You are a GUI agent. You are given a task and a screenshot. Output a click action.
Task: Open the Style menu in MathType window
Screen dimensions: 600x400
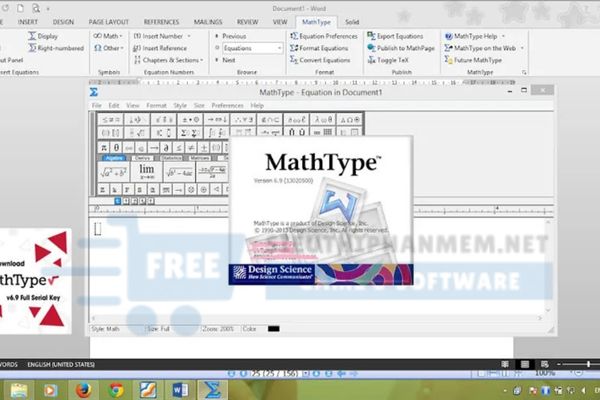[x=180, y=105]
